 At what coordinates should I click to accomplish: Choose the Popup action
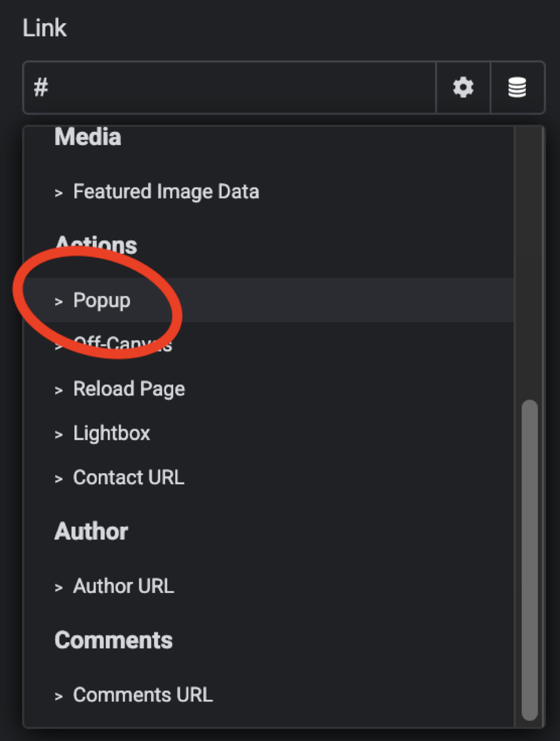[102, 300]
